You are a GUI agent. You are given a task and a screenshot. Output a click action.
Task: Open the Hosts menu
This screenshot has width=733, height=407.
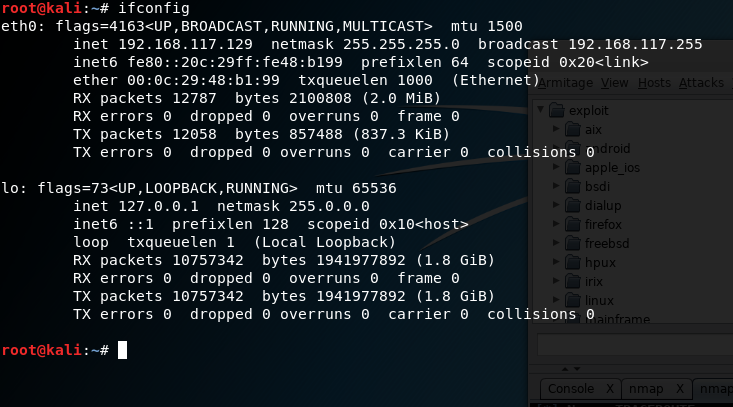click(654, 83)
